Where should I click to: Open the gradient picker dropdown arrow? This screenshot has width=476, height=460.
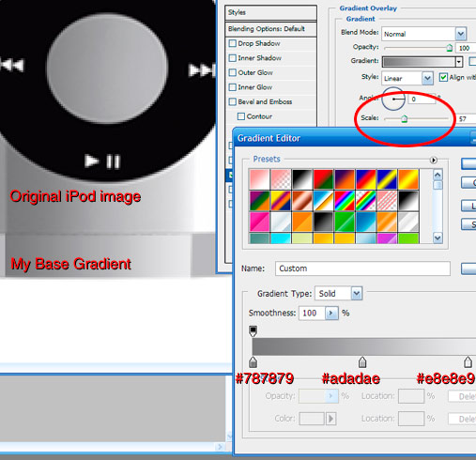459,62
